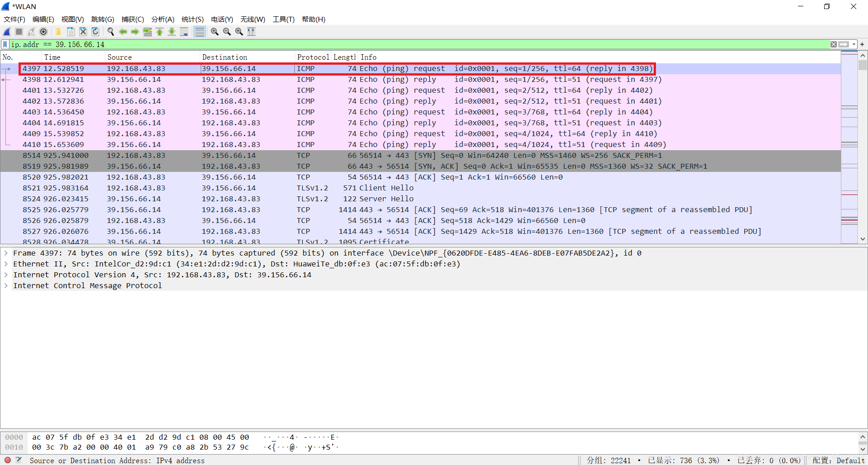The width and height of the screenshot is (868, 465).
Task: Sort by the Info column header
Action: click(x=599, y=57)
